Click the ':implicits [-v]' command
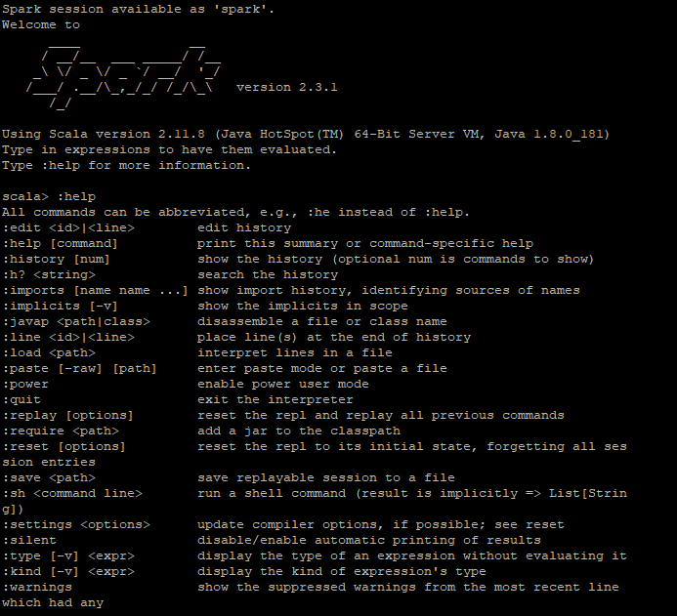Viewport: 677px width, 616px height. [60, 306]
